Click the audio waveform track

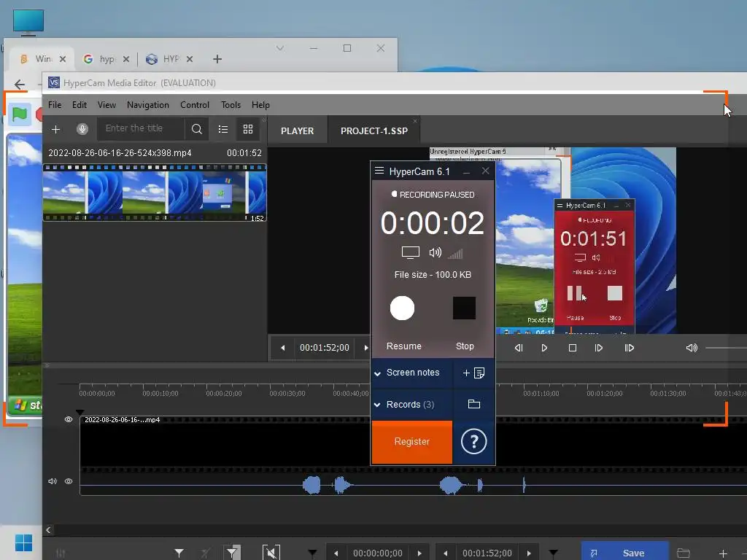coord(413,485)
